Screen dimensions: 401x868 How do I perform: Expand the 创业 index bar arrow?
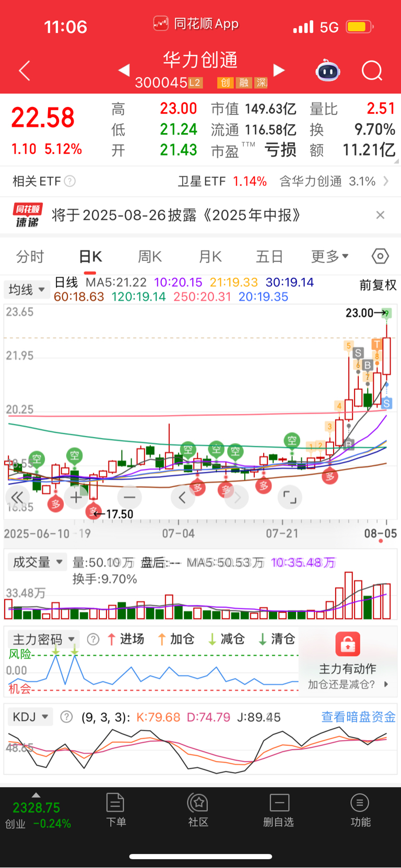[36, 795]
